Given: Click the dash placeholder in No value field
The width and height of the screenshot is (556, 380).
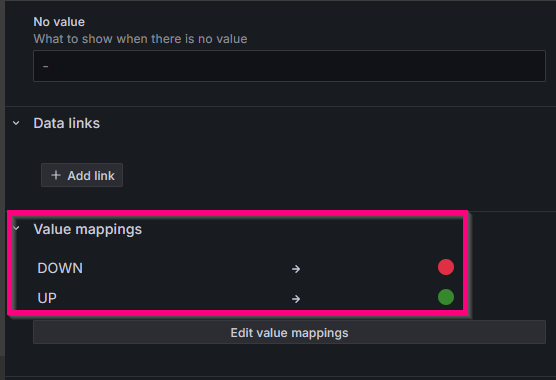Looking at the screenshot, I should point(45,66).
